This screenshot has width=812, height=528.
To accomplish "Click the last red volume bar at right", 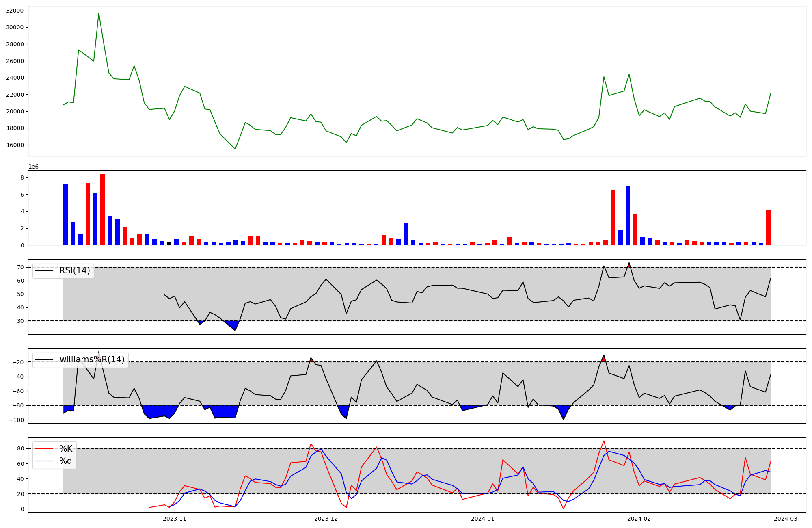I will click(x=768, y=227).
